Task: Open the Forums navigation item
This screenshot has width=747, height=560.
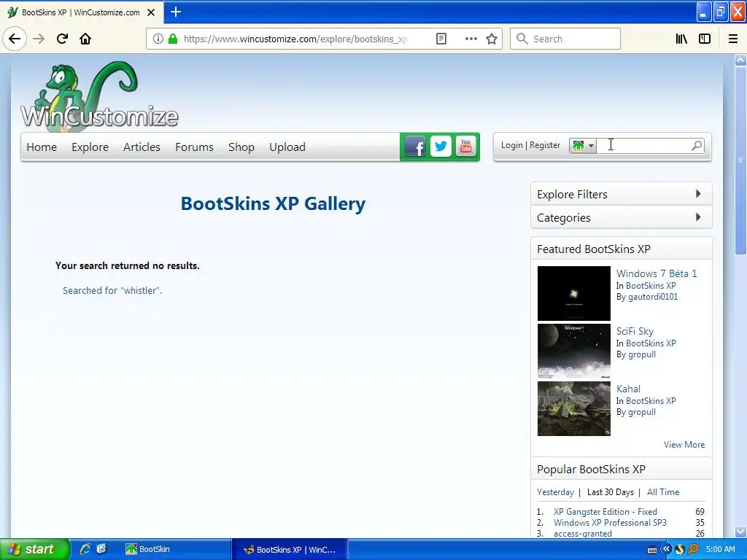Action: point(194,147)
